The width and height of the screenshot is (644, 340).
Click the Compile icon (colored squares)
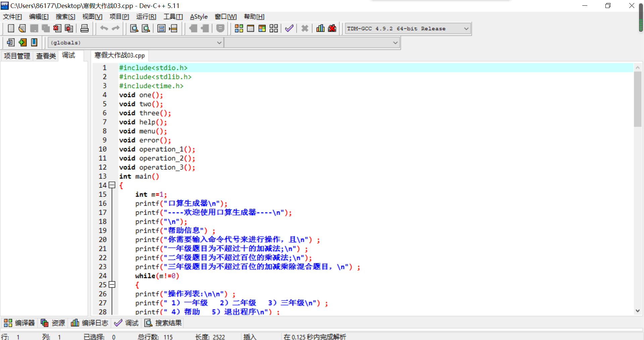click(239, 28)
